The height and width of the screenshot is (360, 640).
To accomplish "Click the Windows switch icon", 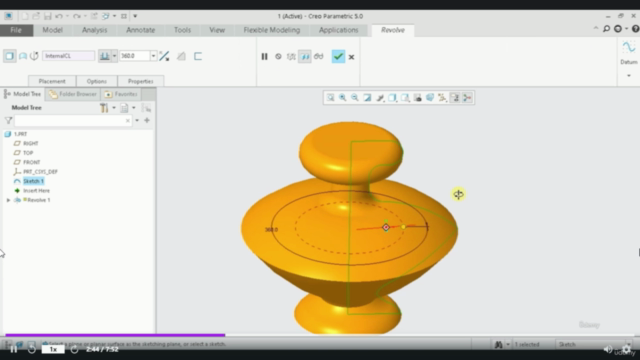I will (106, 16).
